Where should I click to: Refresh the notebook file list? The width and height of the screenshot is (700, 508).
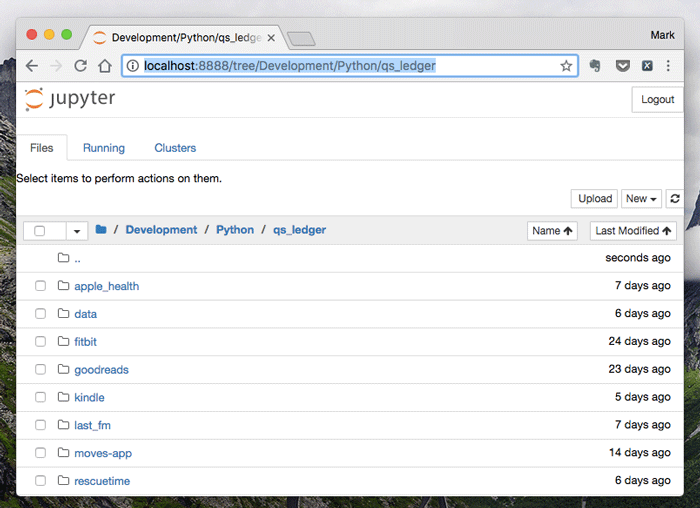pos(675,199)
